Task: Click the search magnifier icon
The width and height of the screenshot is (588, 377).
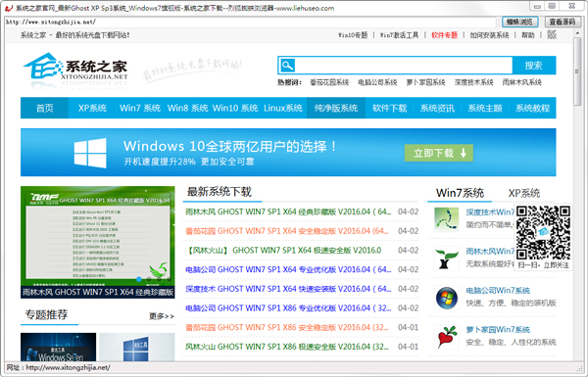Action: (x=287, y=66)
